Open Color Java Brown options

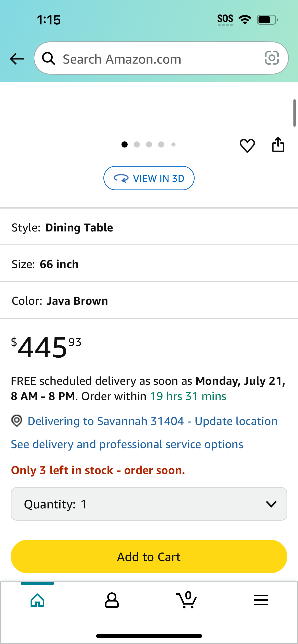click(149, 301)
